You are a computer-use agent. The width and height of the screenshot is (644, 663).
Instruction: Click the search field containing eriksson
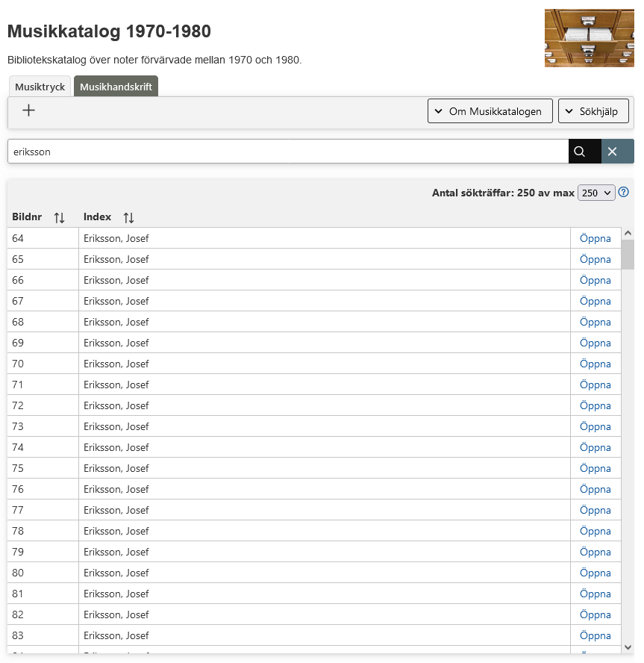287,152
